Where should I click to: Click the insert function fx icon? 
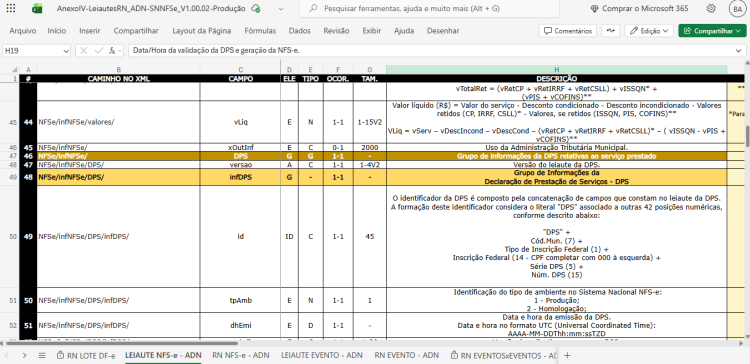tap(112, 50)
